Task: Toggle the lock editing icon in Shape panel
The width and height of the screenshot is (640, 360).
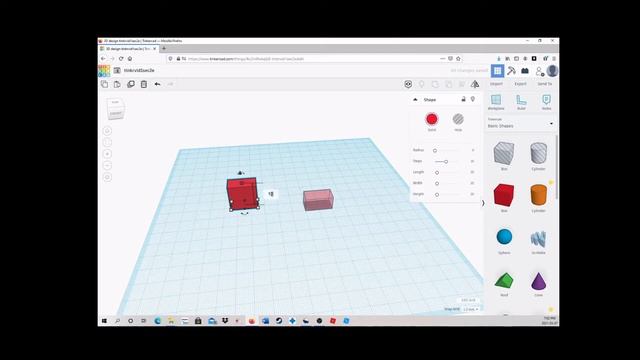Action: point(463,99)
